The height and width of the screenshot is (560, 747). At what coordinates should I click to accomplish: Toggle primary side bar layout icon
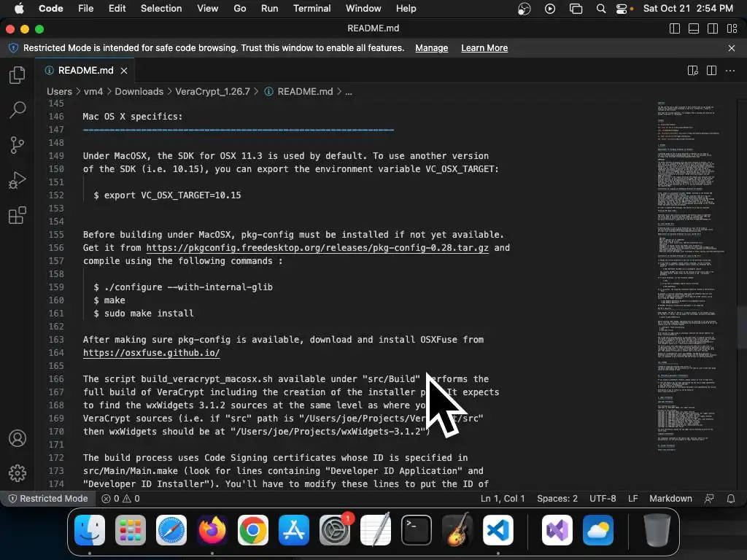(x=675, y=28)
